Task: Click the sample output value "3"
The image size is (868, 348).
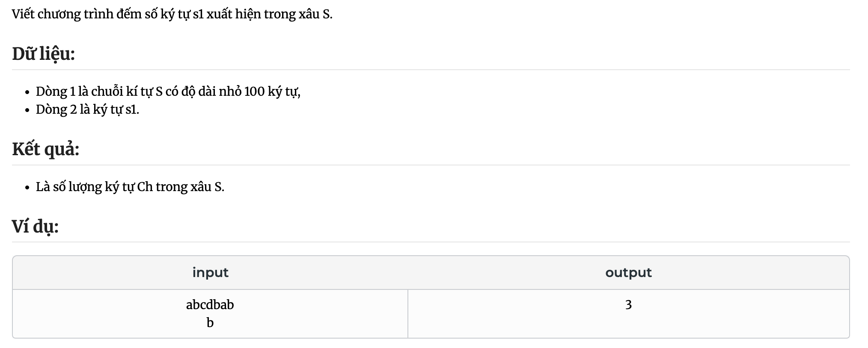Action: click(628, 304)
